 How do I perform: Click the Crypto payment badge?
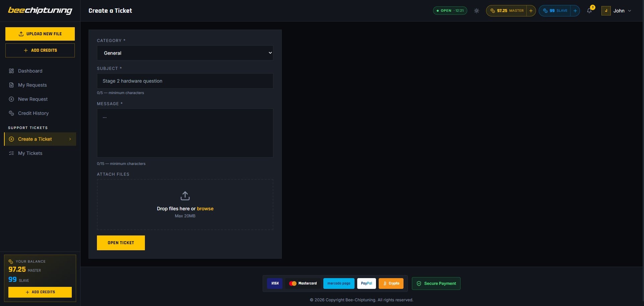(391, 283)
